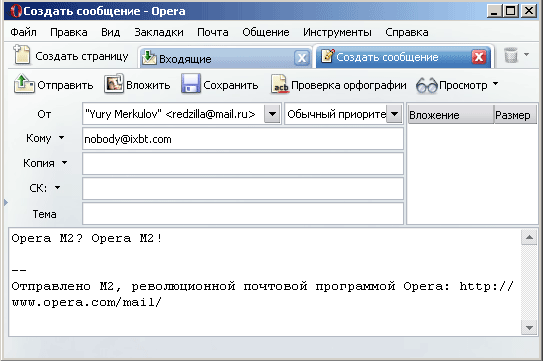Image resolution: width=543 pixels, height=361 pixels.
Task: Open the priority (Обычный приоритет) dropdown
Action: tap(394, 114)
